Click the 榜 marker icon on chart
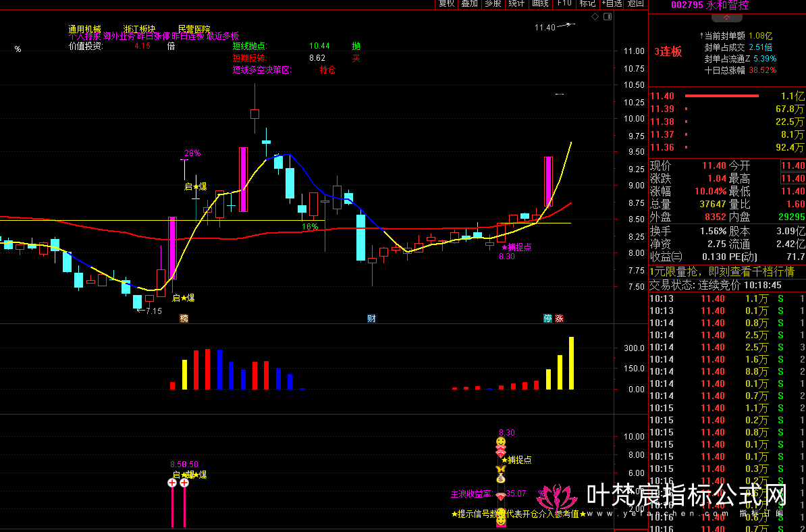806x532 pixels. point(184,318)
